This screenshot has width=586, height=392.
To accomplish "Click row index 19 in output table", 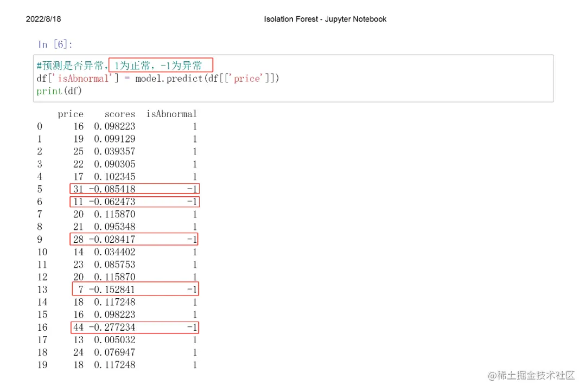I will [42, 365].
